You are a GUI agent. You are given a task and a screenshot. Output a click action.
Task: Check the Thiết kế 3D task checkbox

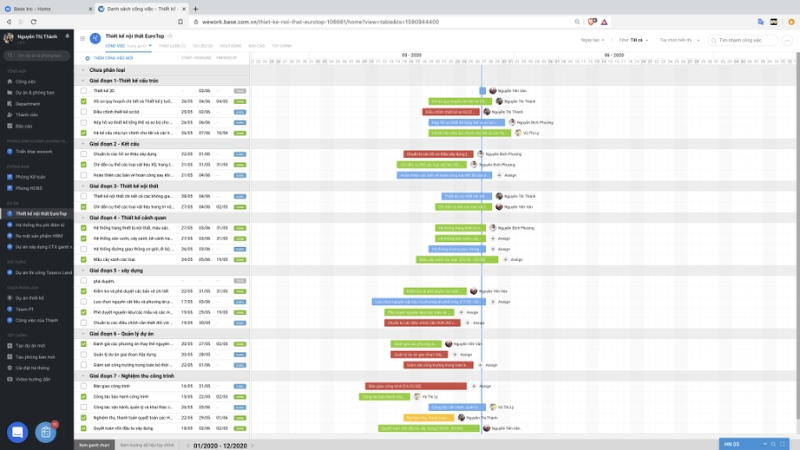click(x=83, y=90)
